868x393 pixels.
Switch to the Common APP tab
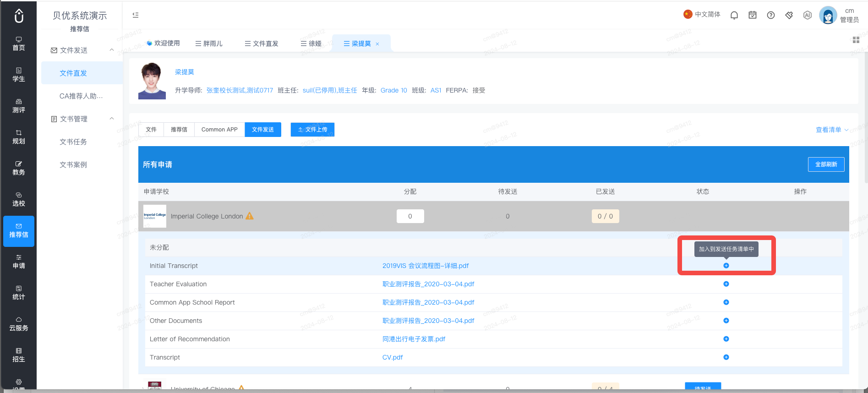click(219, 130)
